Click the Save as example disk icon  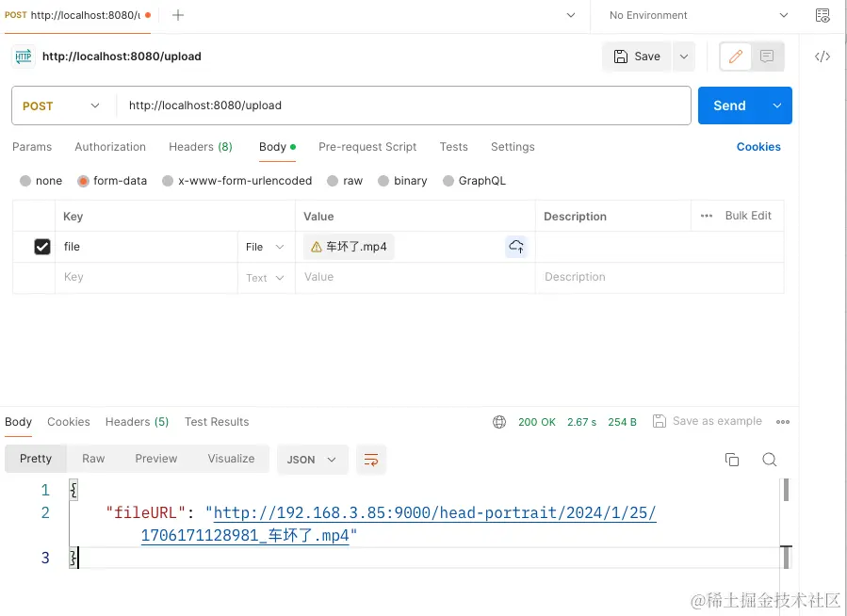click(x=659, y=421)
